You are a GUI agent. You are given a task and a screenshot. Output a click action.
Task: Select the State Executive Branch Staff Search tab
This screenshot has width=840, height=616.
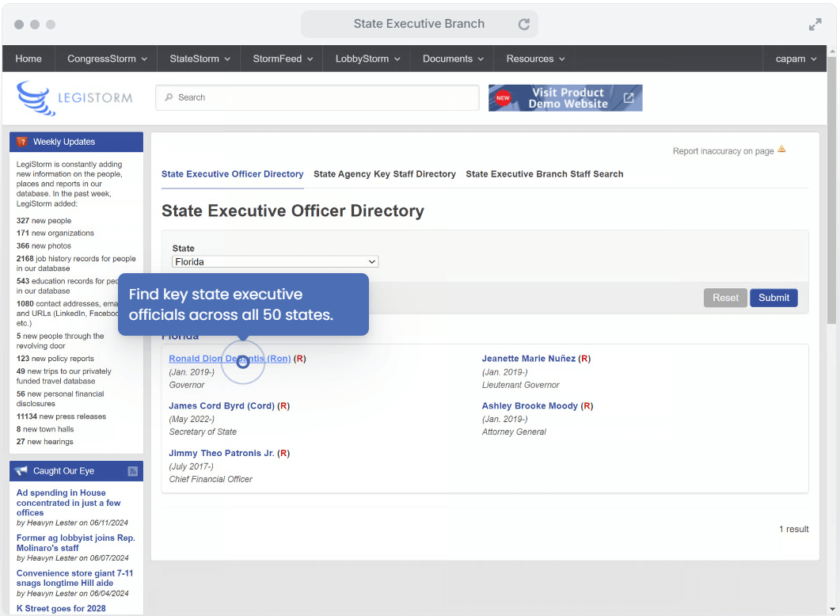545,174
